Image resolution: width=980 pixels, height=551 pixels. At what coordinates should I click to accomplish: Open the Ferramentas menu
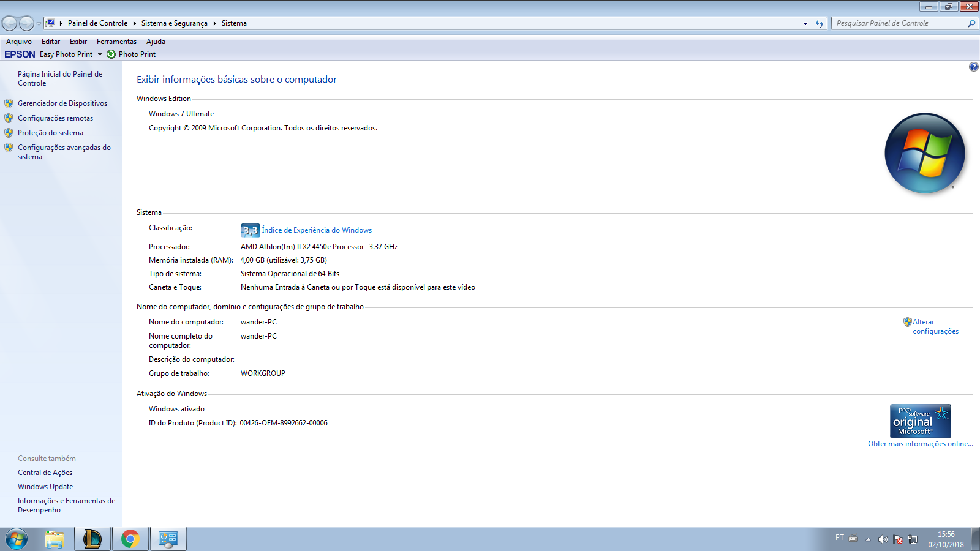[116, 42]
